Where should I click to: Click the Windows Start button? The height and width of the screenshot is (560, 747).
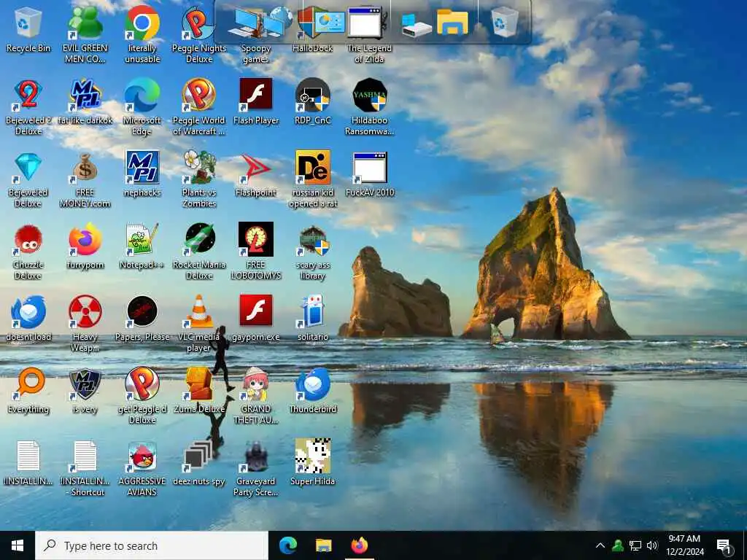pos(18,545)
